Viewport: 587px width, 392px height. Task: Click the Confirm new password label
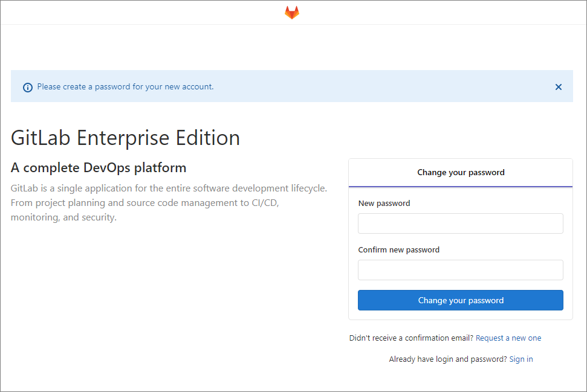coord(399,250)
